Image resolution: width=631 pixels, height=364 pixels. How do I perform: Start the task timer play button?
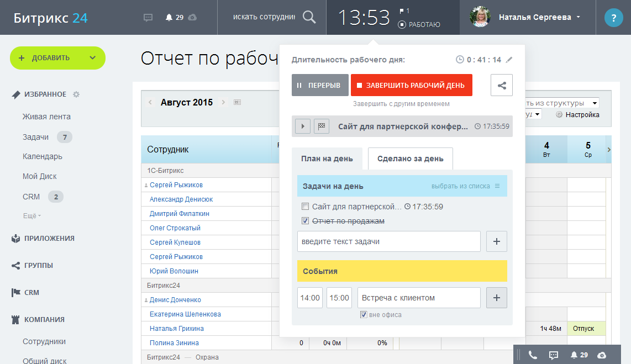point(302,126)
